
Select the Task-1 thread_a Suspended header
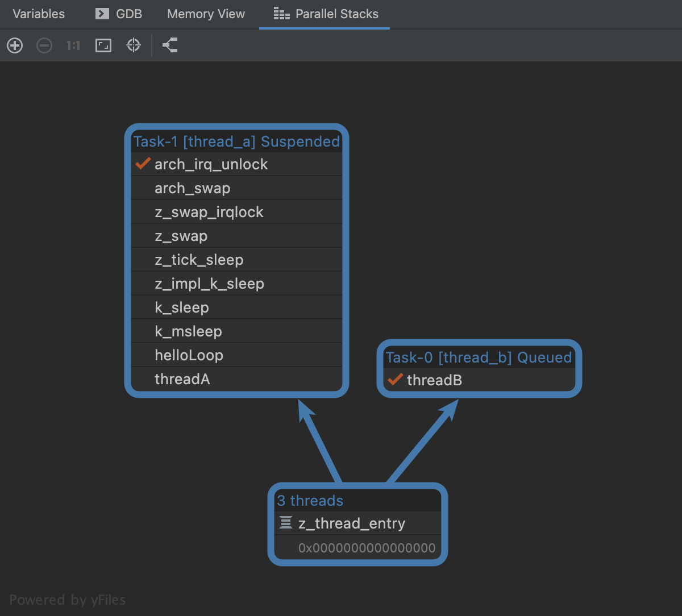236,141
